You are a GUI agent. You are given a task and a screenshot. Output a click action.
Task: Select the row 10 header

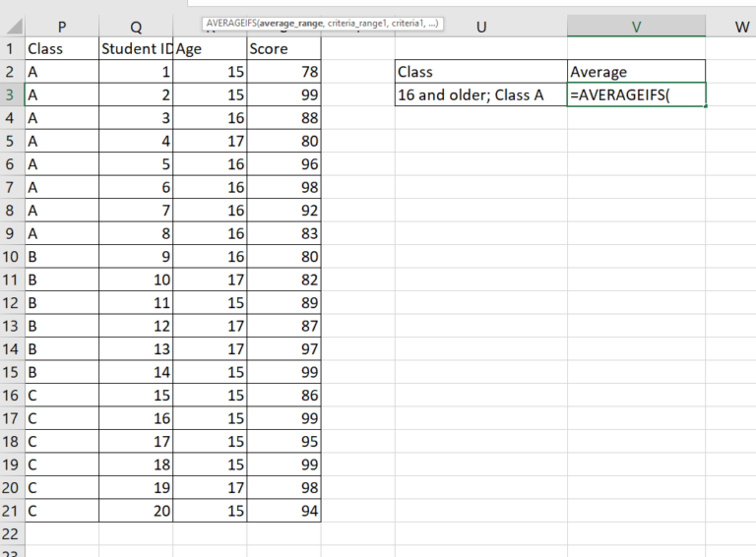click(12, 256)
